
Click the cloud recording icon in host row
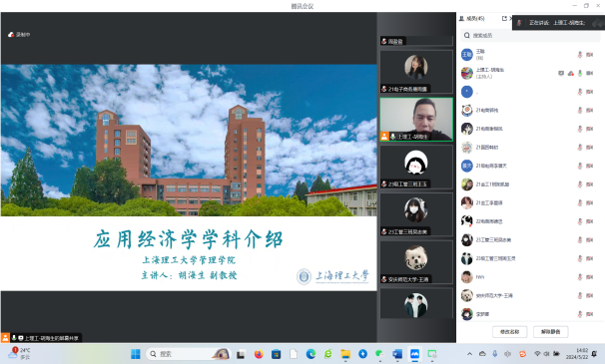click(x=571, y=73)
